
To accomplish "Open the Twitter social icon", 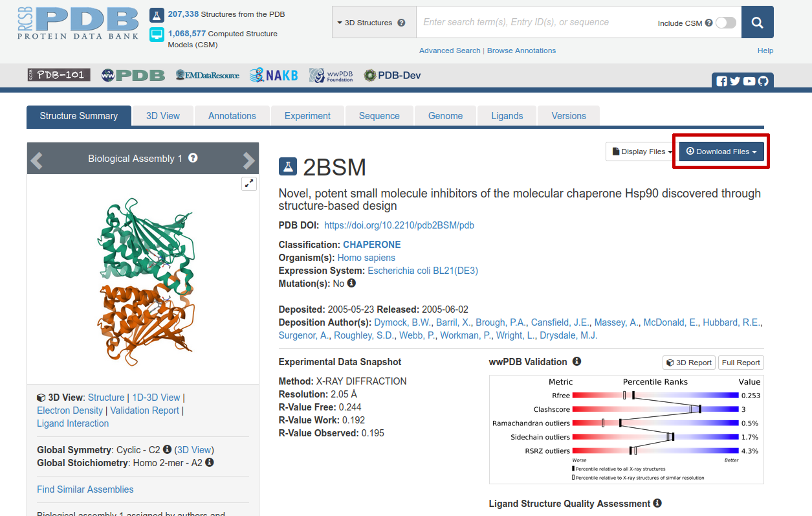I will [x=735, y=82].
